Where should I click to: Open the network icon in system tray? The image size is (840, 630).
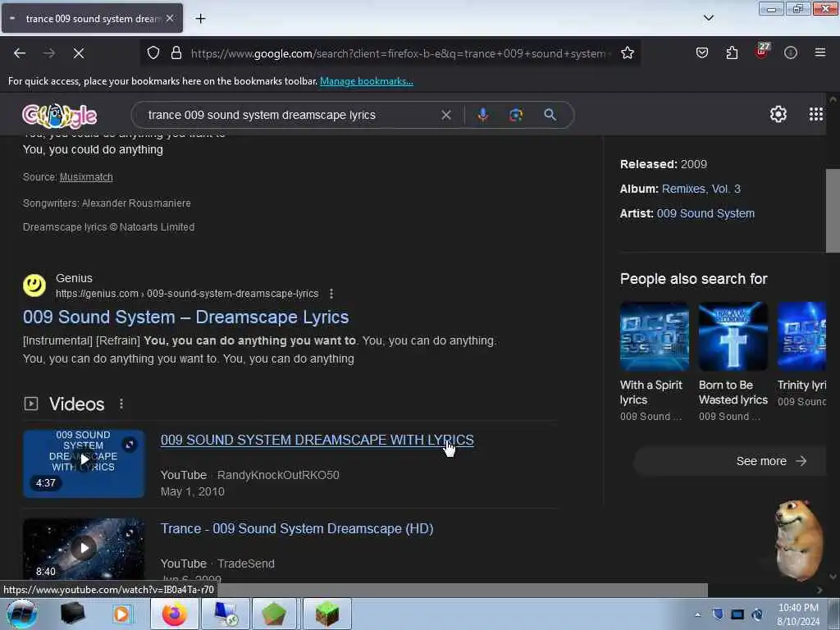(x=737, y=614)
